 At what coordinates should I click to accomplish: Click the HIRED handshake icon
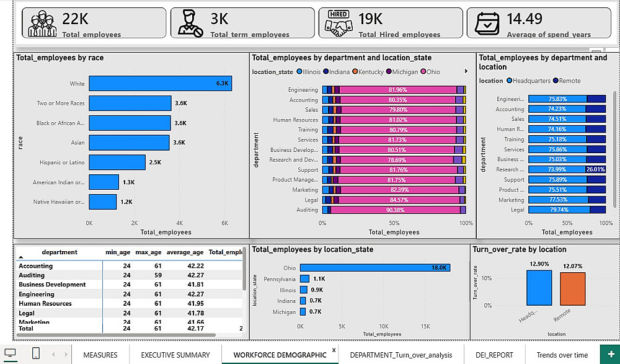pyautogui.click(x=338, y=24)
